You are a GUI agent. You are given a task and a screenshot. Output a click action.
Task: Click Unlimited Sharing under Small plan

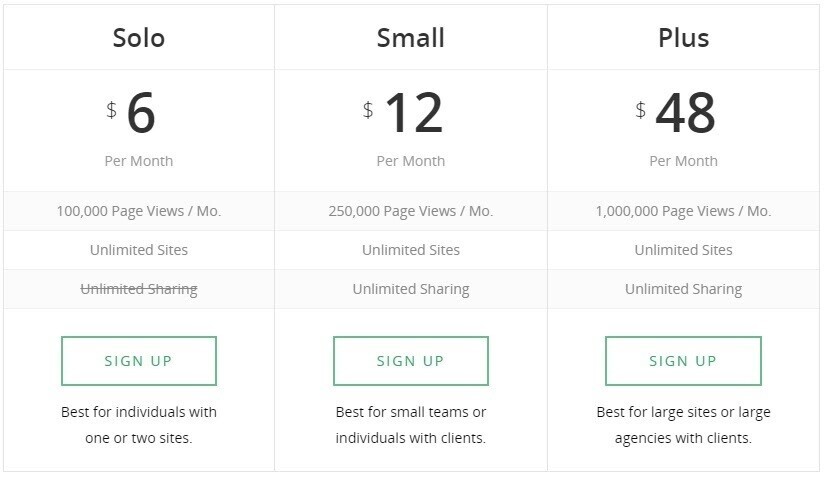click(x=411, y=289)
